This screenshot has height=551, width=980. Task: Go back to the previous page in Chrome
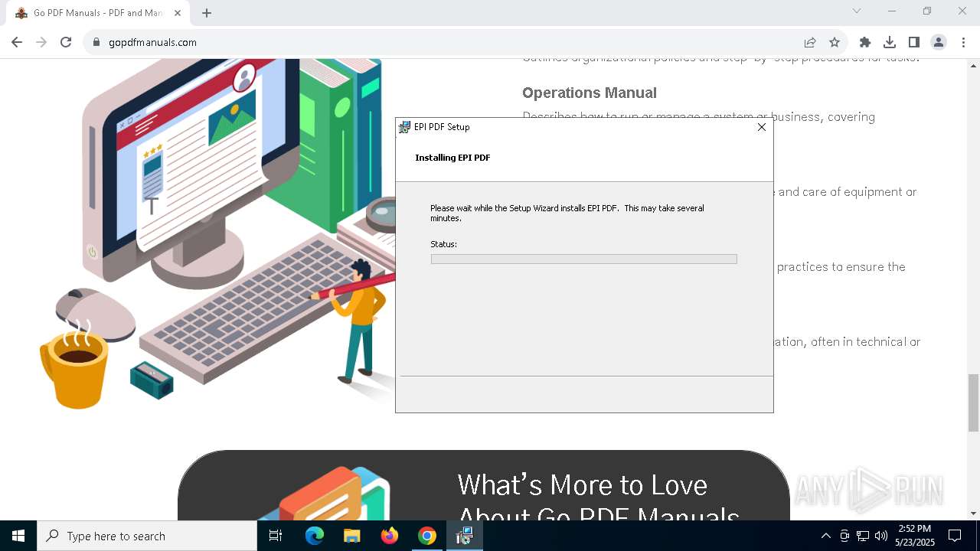(x=17, y=42)
